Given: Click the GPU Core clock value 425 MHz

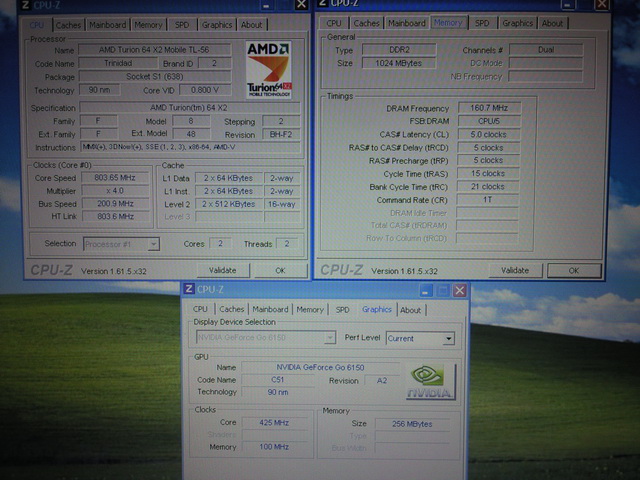Looking at the screenshot, I should tap(274, 423).
